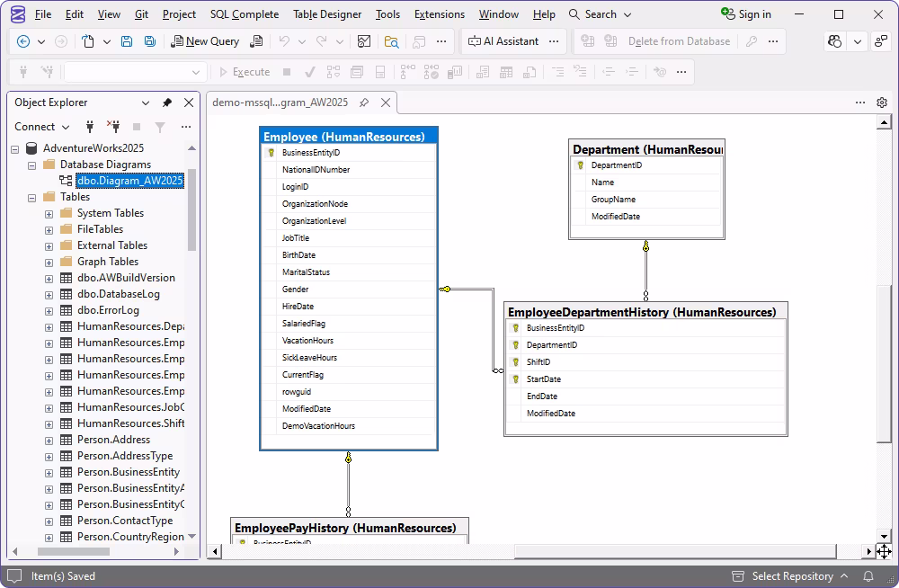Click the Object Explorer horizontal scrollbar thumb
Image resolution: width=899 pixels, height=588 pixels.
pyautogui.click(x=74, y=552)
